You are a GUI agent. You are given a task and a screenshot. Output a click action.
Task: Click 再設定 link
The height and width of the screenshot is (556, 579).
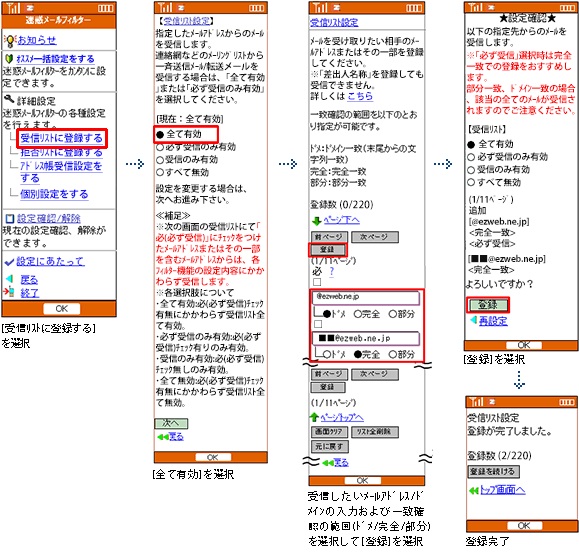(493, 321)
